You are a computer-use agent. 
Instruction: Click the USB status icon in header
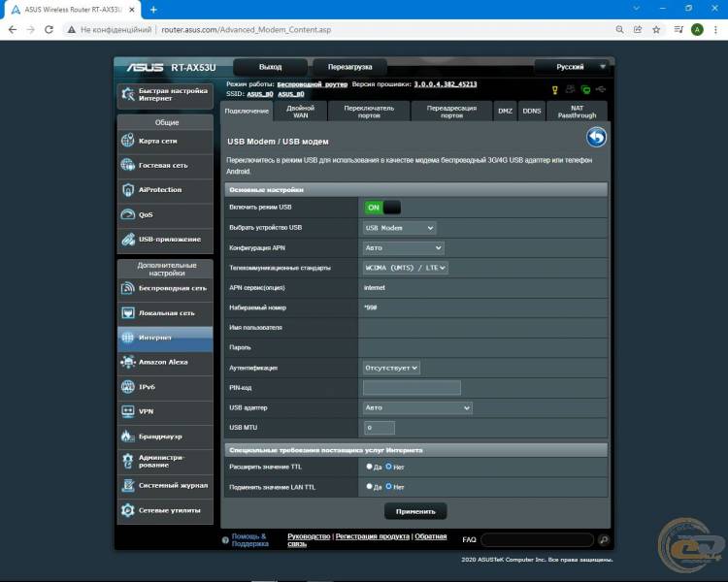601,89
